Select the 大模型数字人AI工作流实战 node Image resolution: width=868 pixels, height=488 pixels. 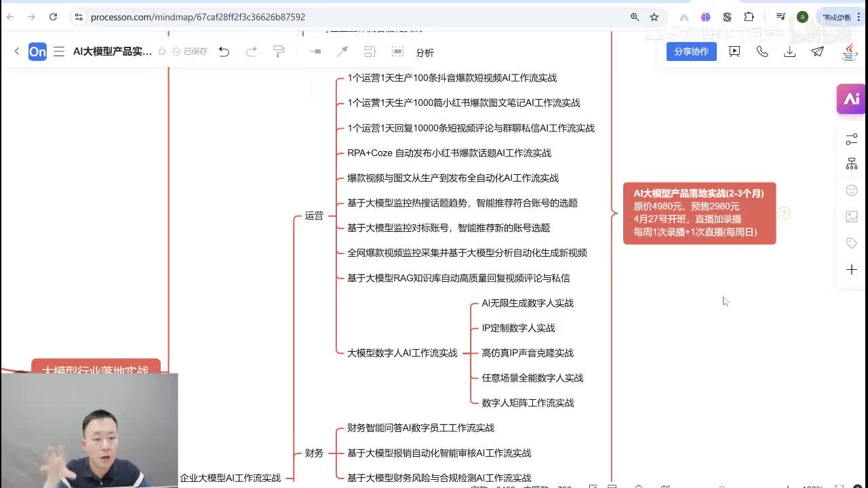(402, 353)
